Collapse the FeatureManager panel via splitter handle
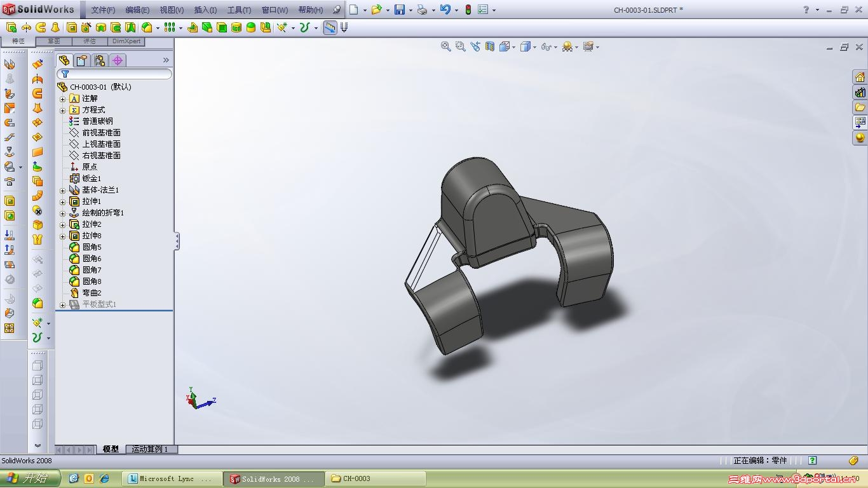Image resolution: width=868 pixels, height=488 pixels. click(177, 241)
